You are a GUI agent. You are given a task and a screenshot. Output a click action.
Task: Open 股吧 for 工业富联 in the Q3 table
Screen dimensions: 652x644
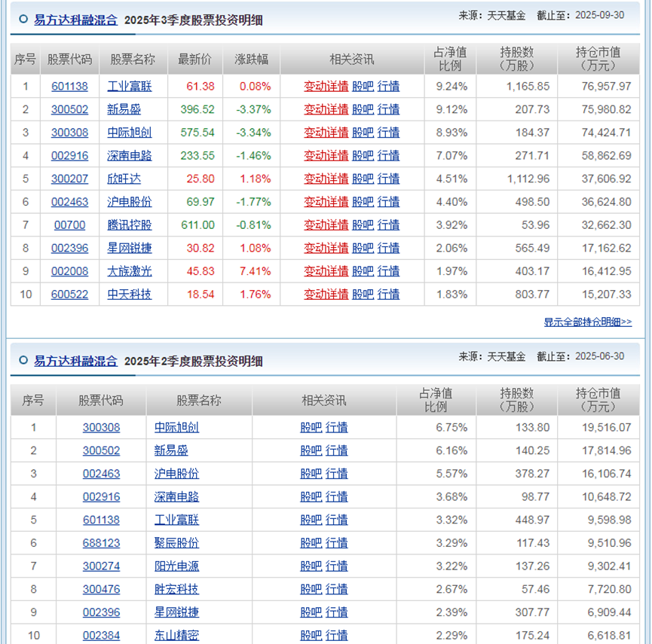pyautogui.click(x=363, y=87)
